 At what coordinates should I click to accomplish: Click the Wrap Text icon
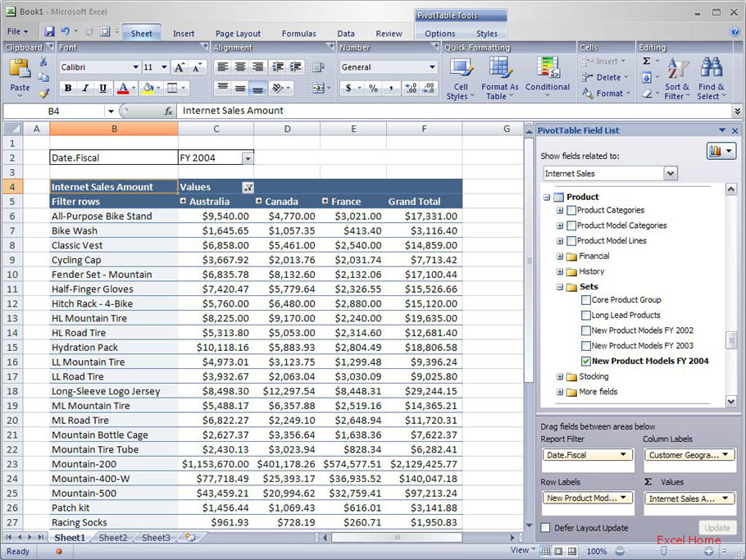point(318,67)
